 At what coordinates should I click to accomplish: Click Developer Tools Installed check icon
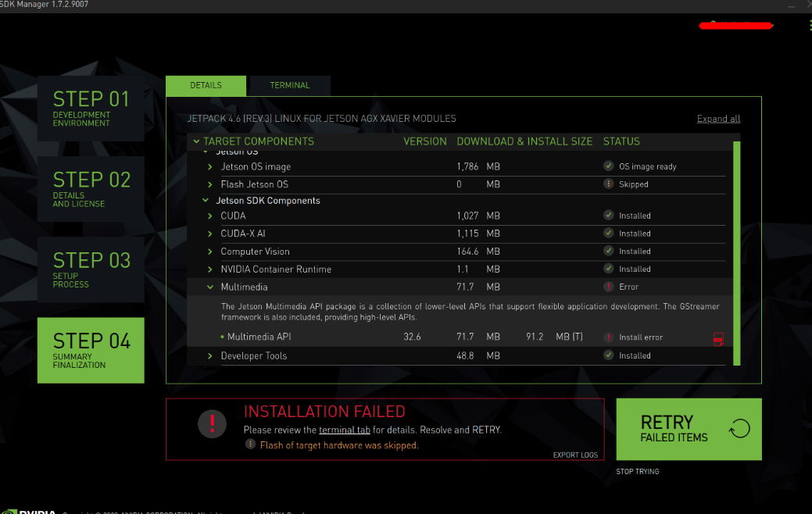(x=609, y=355)
